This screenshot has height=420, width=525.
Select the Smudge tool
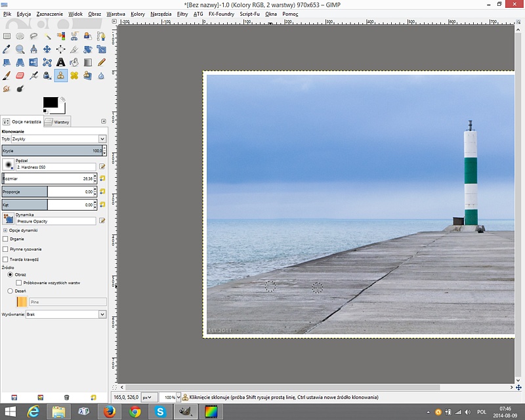[7, 89]
